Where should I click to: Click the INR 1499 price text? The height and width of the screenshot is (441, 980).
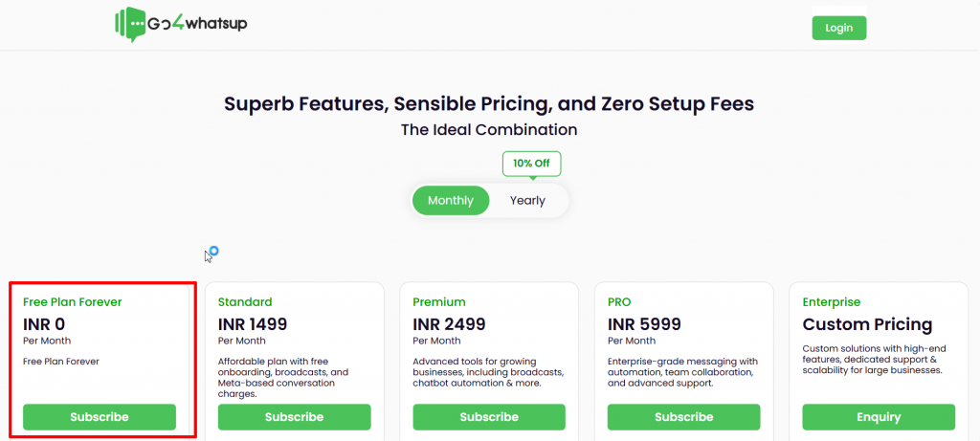coord(253,324)
